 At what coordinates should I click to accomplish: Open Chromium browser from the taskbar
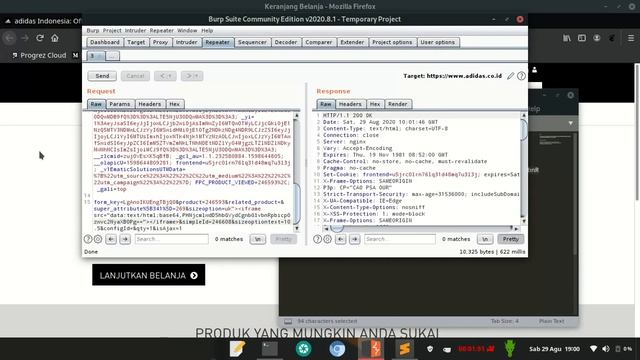coord(337,349)
